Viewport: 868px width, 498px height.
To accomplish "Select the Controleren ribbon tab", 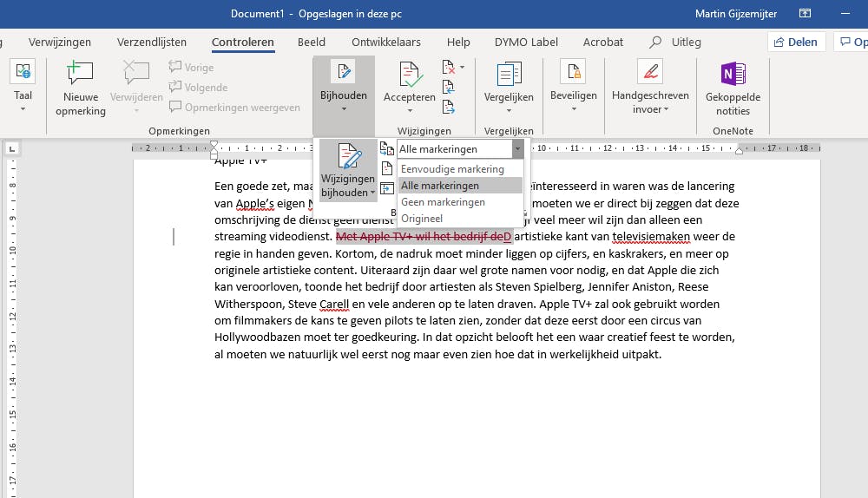I will point(243,42).
